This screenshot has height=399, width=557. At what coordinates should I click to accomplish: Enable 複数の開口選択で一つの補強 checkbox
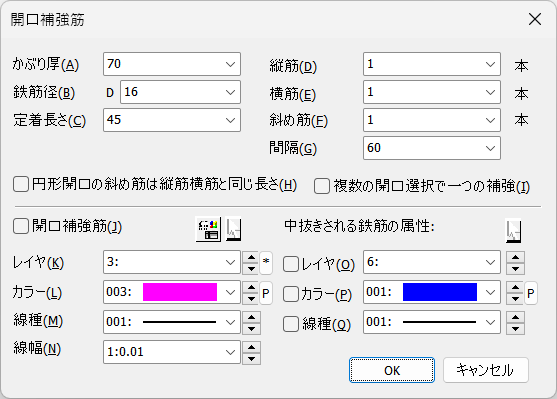[x=321, y=186]
